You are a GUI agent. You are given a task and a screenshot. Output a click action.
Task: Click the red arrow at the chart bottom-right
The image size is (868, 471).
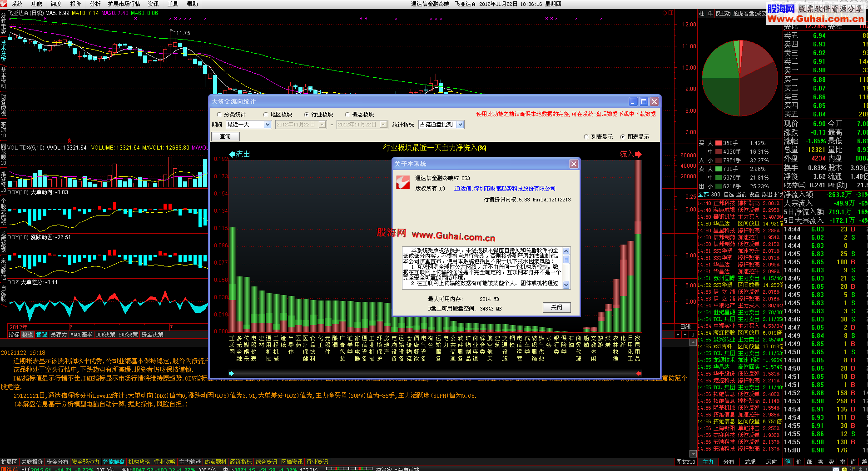pos(639,373)
